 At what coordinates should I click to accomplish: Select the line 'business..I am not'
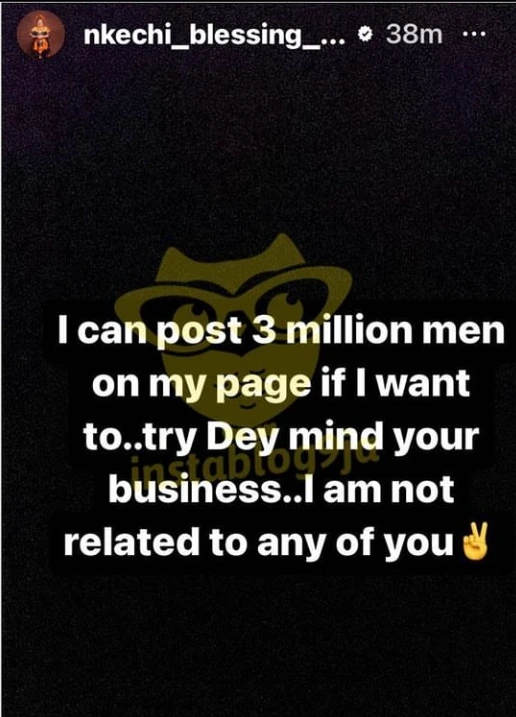[x=281, y=489]
